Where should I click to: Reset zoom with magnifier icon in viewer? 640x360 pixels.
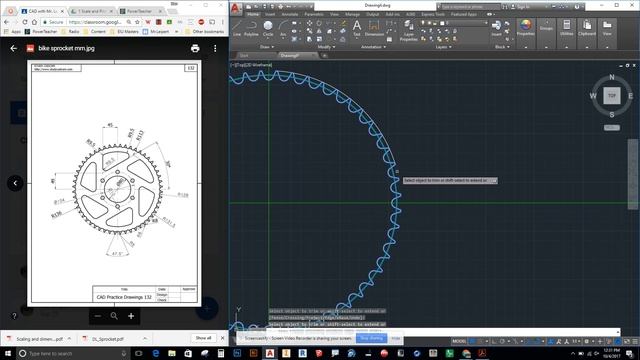(114, 316)
